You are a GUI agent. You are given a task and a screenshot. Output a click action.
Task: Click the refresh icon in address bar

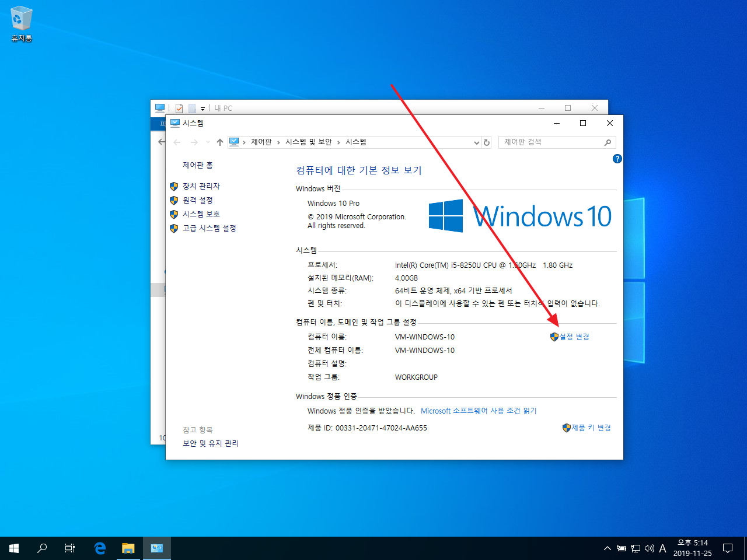pyautogui.click(x=487, y=142)
